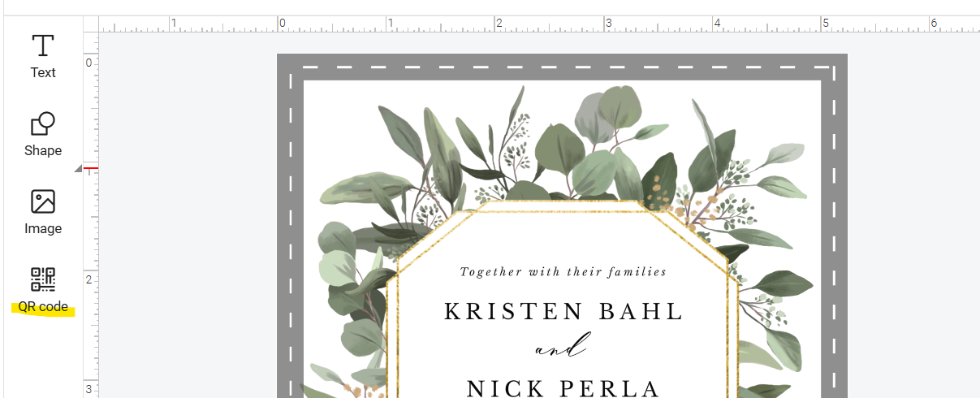Screen dimensions: 980x398
Task: Open the Shape tool
Action: pyautogui.click(x=43, y=135)
